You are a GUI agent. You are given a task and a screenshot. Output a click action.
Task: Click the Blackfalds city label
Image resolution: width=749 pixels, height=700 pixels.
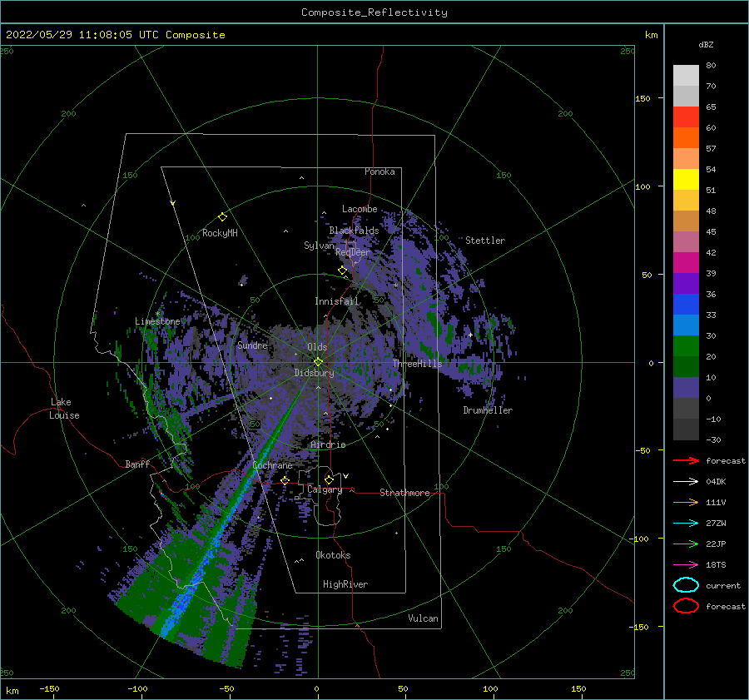click(x=354, y=231)
